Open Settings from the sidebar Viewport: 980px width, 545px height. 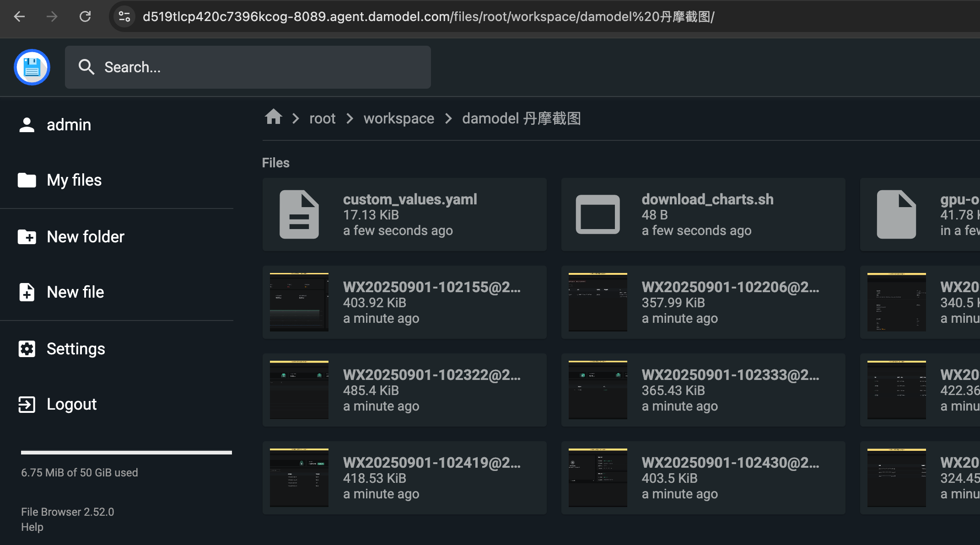76,348
